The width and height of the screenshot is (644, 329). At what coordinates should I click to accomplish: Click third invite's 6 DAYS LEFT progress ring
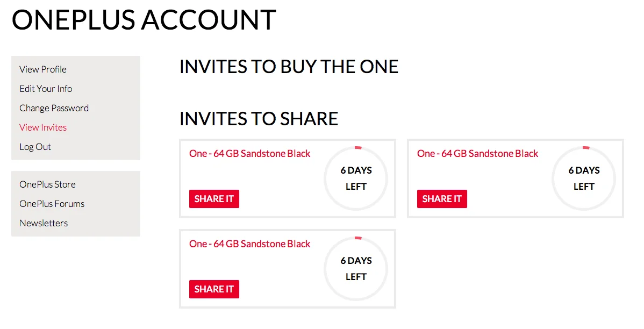tap(356, 268)
